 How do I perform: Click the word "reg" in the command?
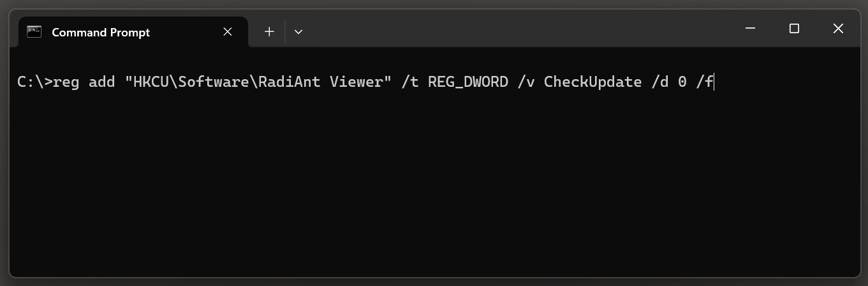tap(66, 83)
